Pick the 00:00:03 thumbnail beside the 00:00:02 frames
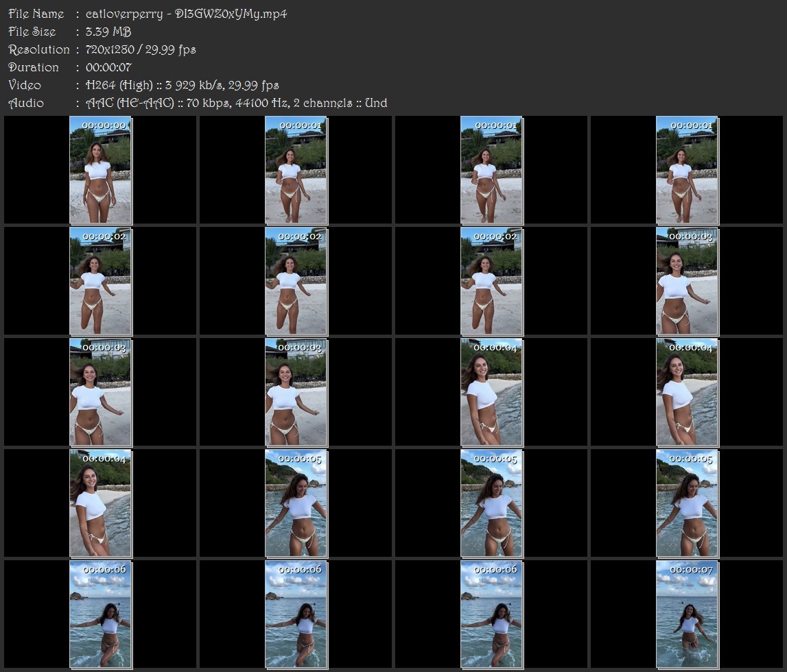This screenshot has height=672, width=787. click(687, 281)
